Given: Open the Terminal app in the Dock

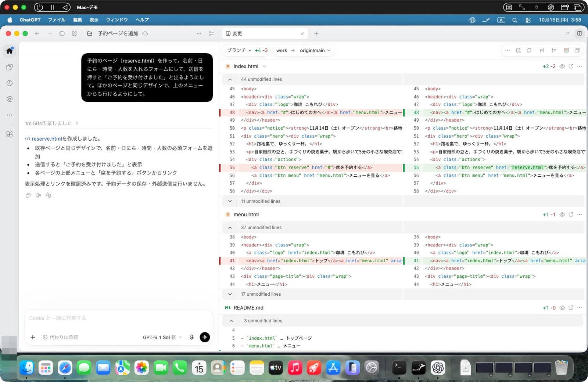Looking at the screenshot, I should click(399, 368).
